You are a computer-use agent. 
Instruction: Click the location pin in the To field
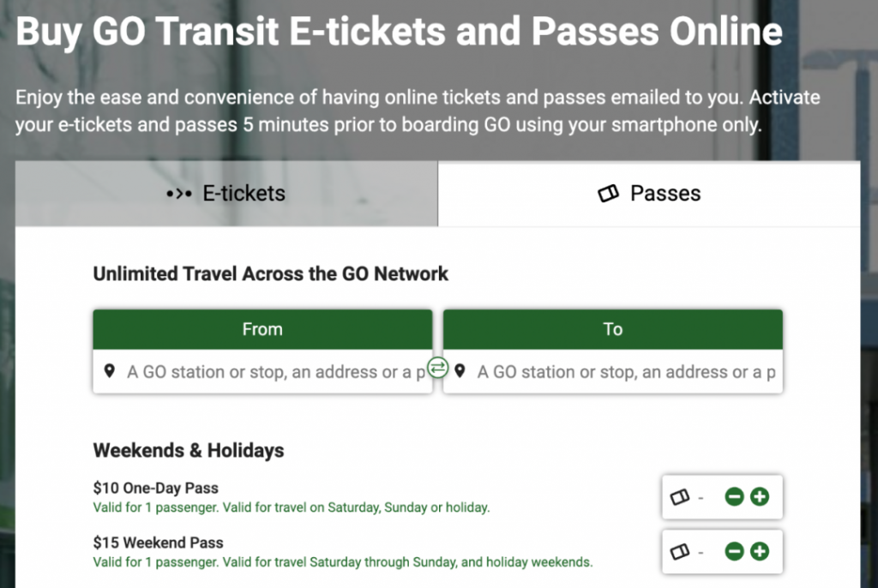(460, 371)
